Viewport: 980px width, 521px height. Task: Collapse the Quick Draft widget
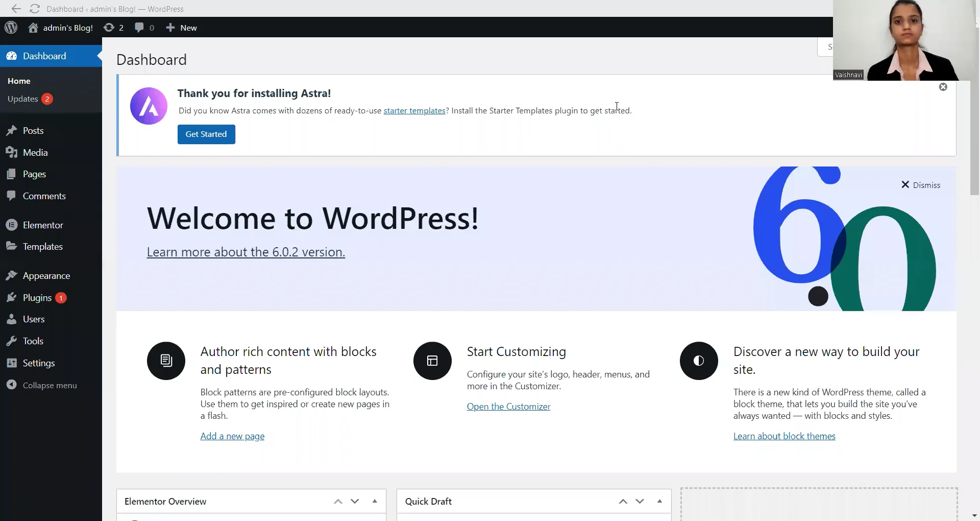[x=659, y=502]
